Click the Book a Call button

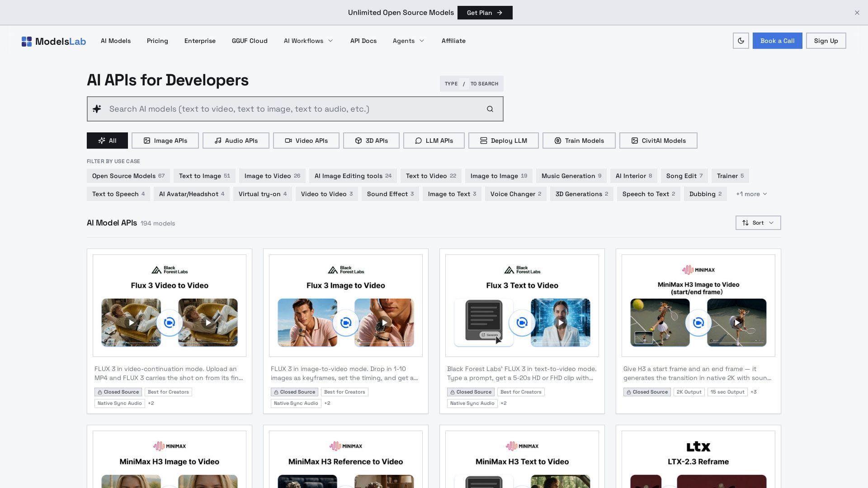[778, 41]
